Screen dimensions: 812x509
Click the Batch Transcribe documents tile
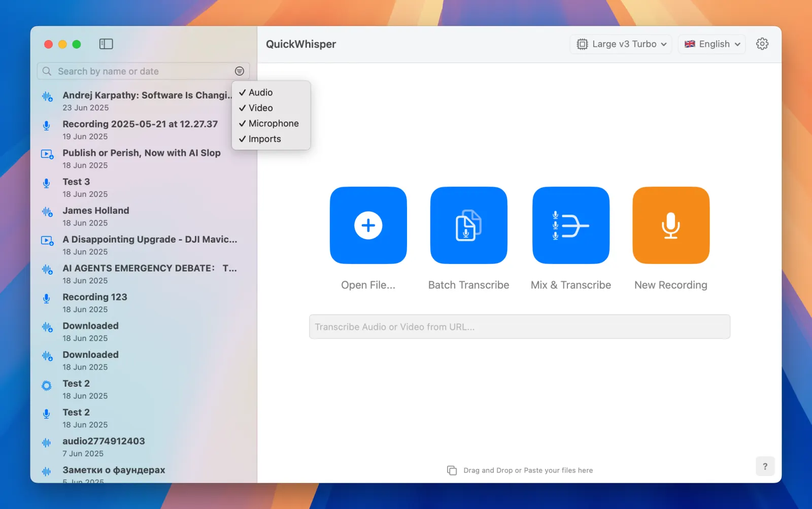click(x=469, y=225)
